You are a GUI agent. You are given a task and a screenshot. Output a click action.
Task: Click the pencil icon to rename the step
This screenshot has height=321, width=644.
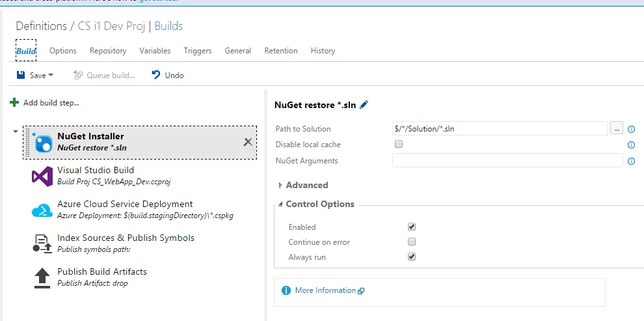coord(364,104)
